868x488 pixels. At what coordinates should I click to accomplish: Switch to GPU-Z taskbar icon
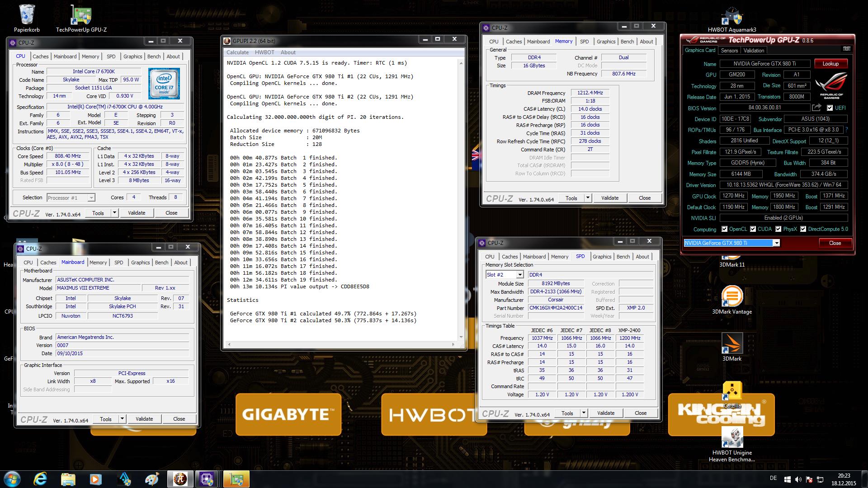point(236,479)
